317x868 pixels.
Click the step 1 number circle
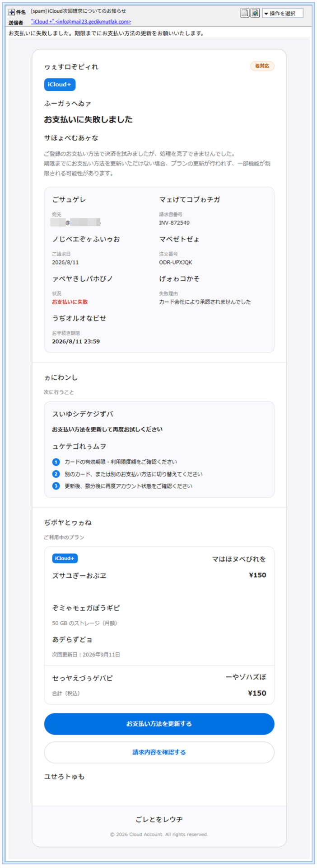coord(56,462)
